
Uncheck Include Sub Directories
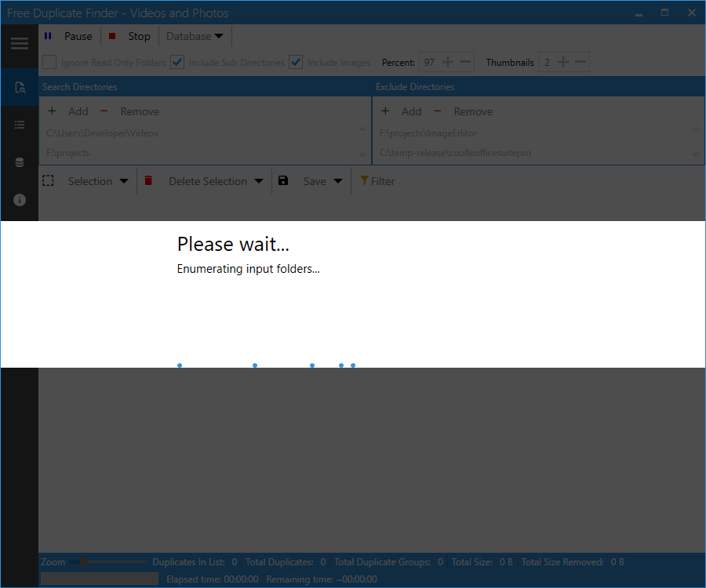(177, 63)
